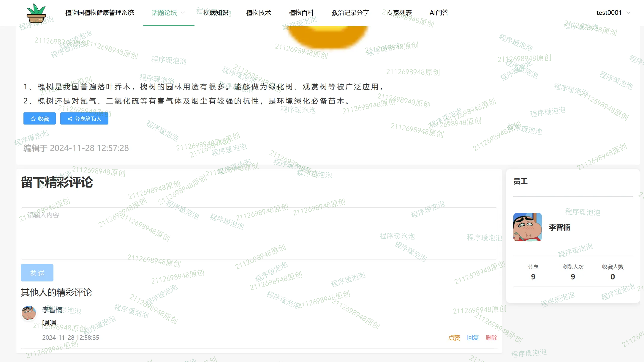Click 回复 on the 嗯嗯 comment
644x362 pixels.
(x=473, y=338)
